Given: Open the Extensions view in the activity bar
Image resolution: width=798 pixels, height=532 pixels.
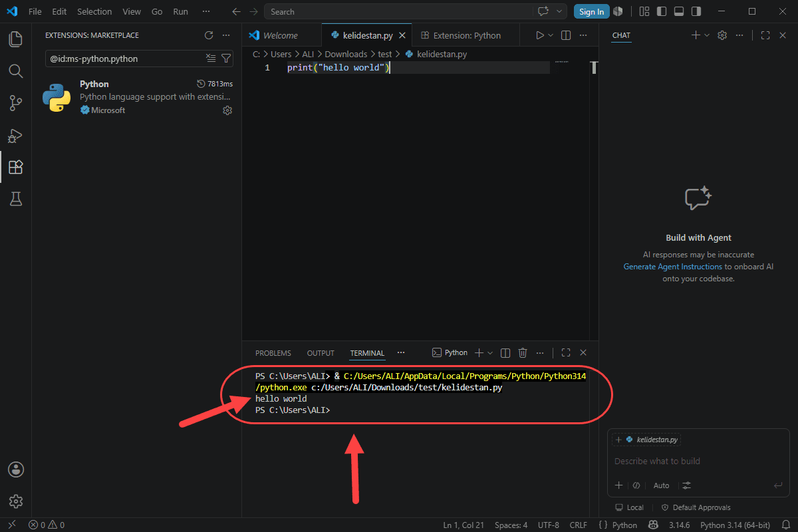Looking at the screenshot, I should 15,167.
